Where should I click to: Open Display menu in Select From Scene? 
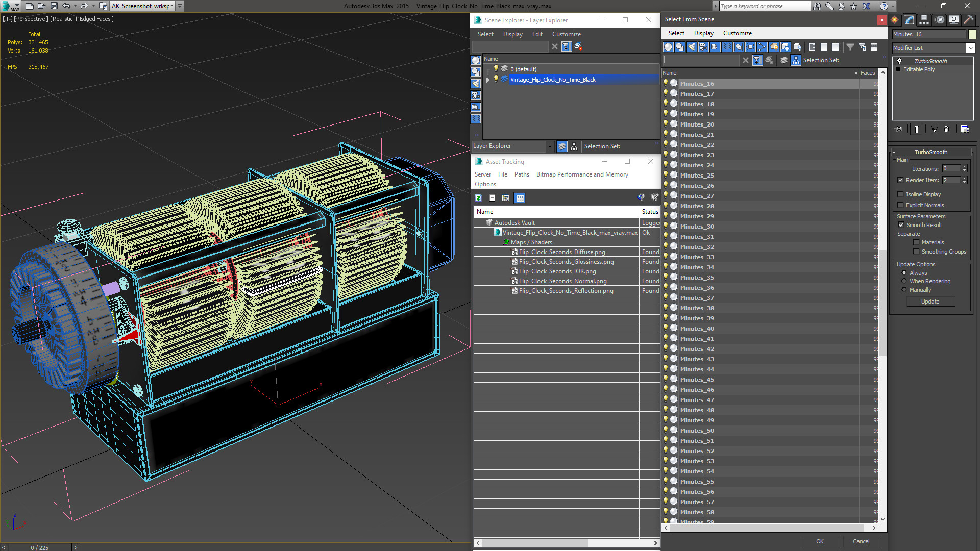tap(703, 33)
